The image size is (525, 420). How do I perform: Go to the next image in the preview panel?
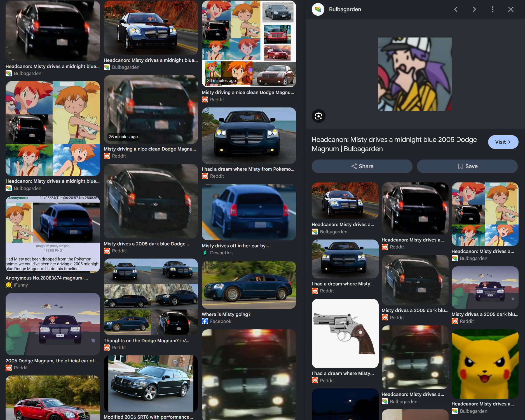coord(474,10)
